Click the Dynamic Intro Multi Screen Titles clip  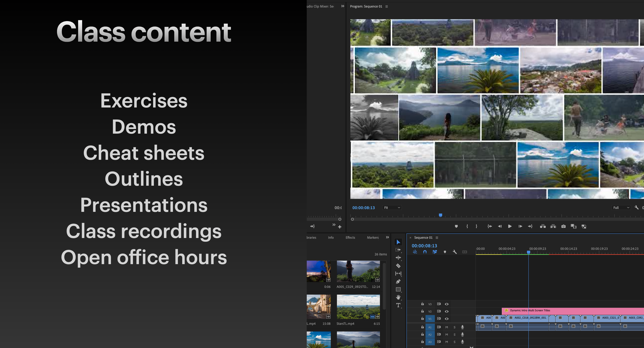(575, 311)
